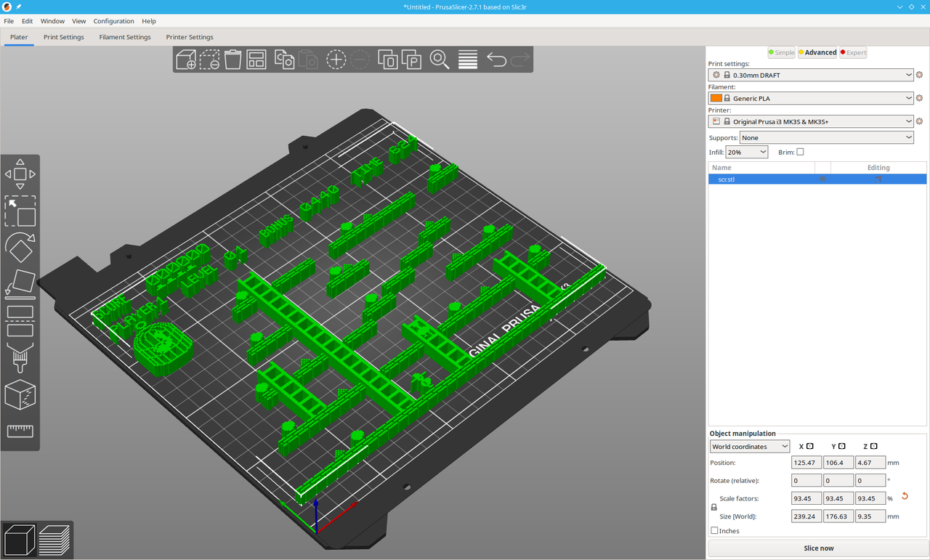The width and height of the screenshot is (930, 560).
Task: Click the Slice now button
Action: coord(818,548)
